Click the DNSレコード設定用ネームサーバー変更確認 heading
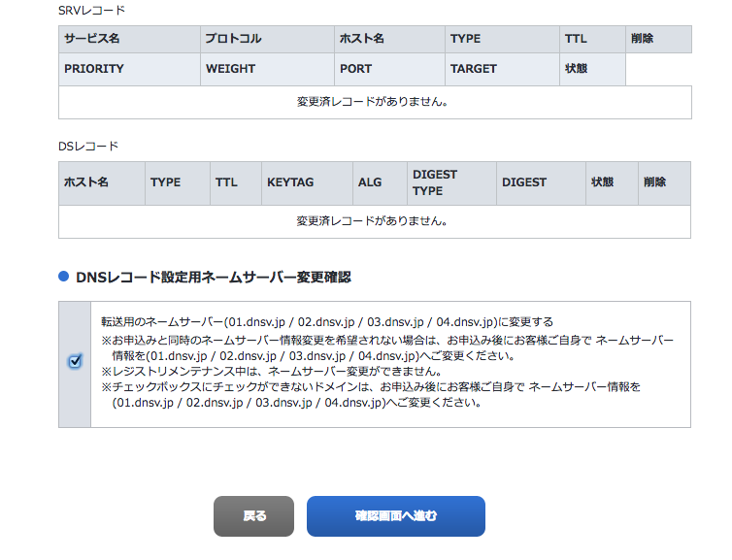 tap(213, 277)
